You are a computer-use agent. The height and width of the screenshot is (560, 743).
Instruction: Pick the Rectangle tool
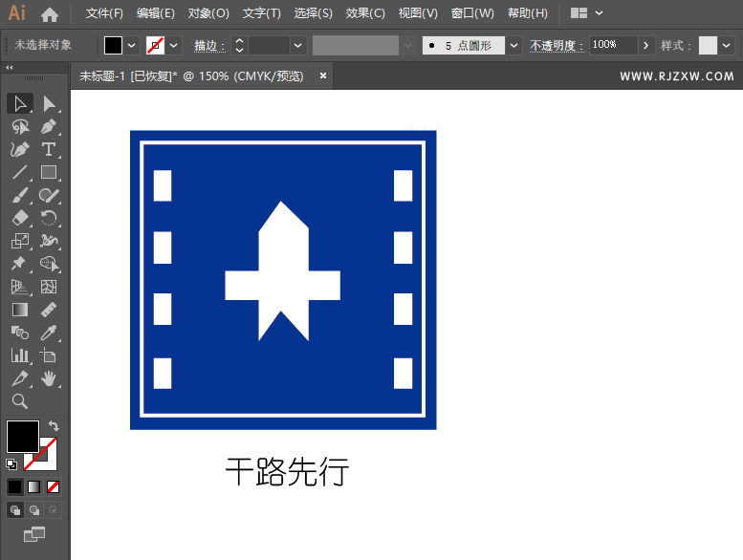(49, 172)
